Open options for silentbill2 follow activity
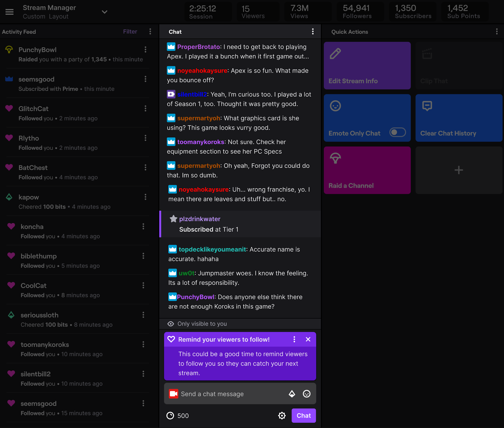This screenshot has height=428, width=504. point(143,374)
